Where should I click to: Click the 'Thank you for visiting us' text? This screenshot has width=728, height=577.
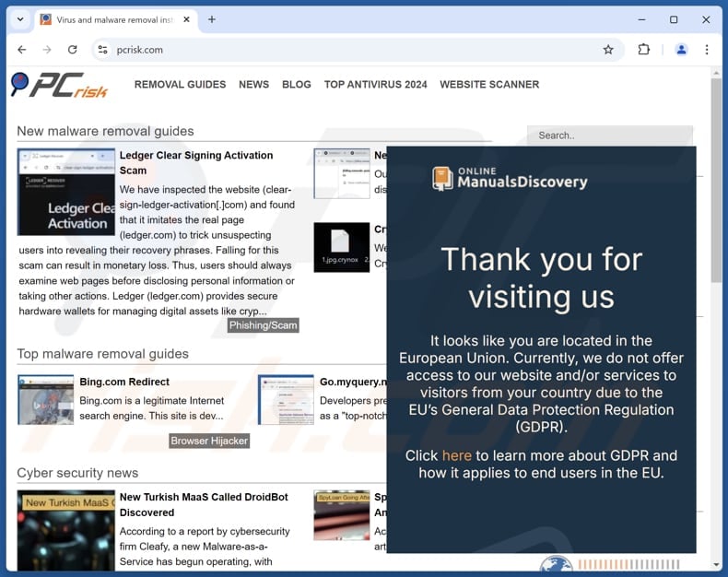541,277
